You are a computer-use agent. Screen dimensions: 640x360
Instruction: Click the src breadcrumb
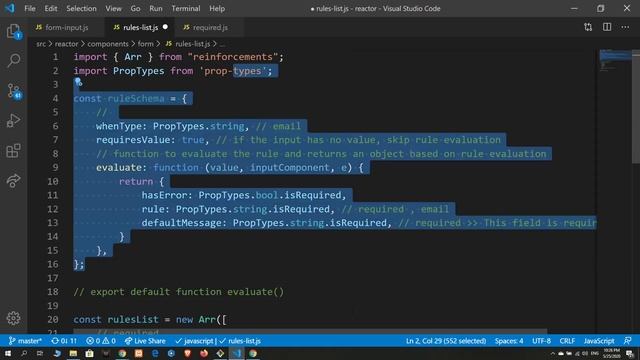point(41,44)
